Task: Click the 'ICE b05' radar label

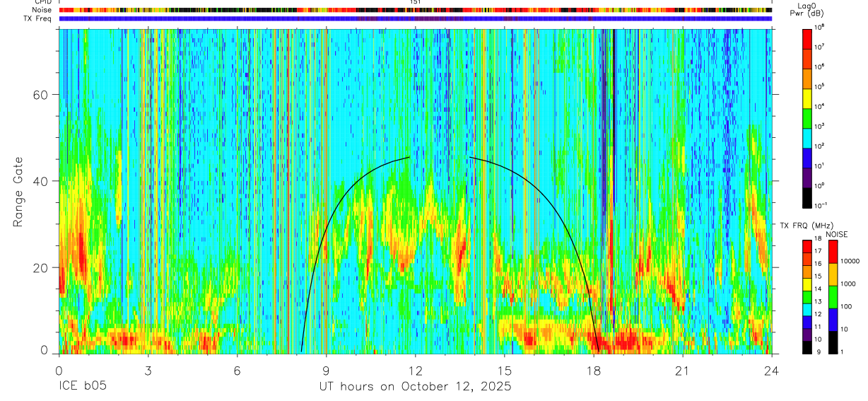Action: click(83, 387)
